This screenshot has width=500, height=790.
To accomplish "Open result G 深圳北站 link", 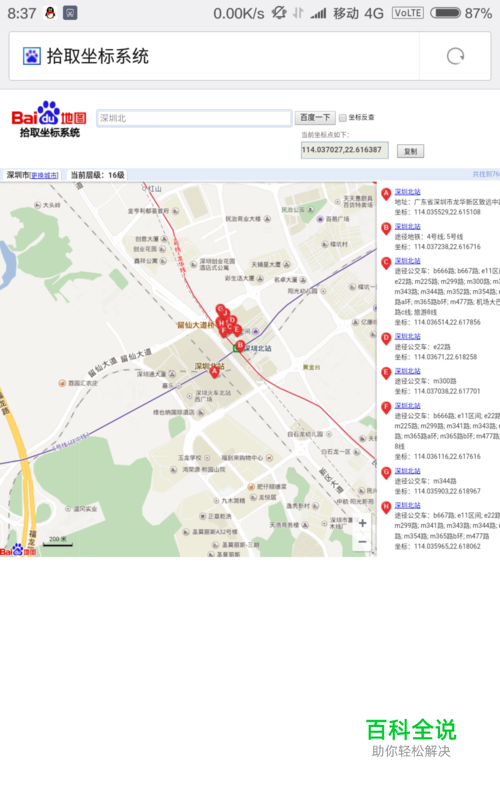I will coord(407,471).
